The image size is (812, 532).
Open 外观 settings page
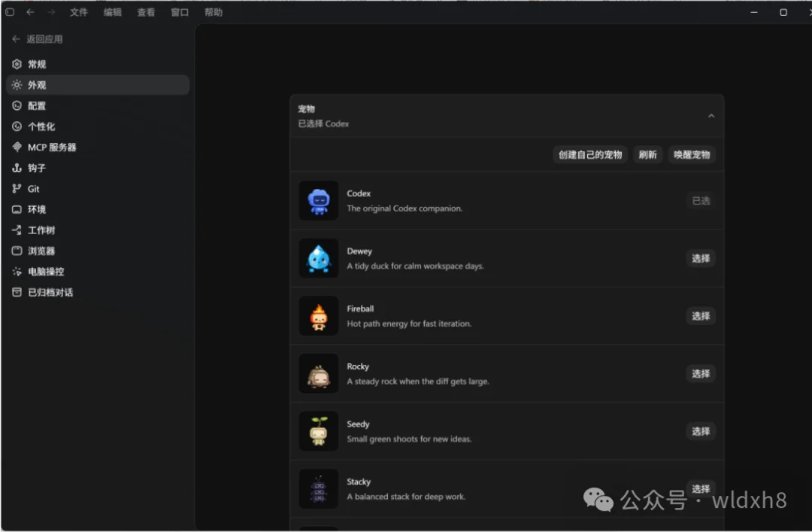coord(97,85)
